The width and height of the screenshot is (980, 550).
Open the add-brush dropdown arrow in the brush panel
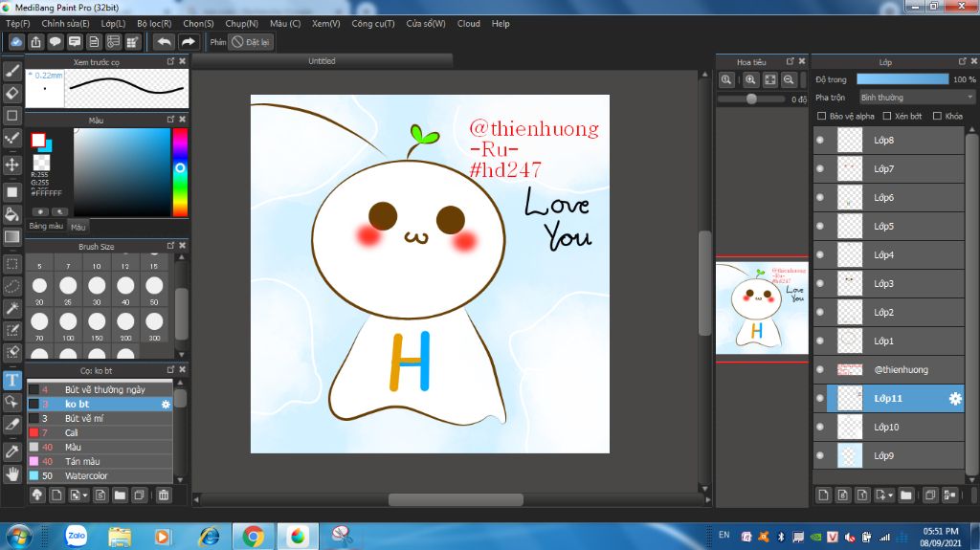(x=86, y=495)
